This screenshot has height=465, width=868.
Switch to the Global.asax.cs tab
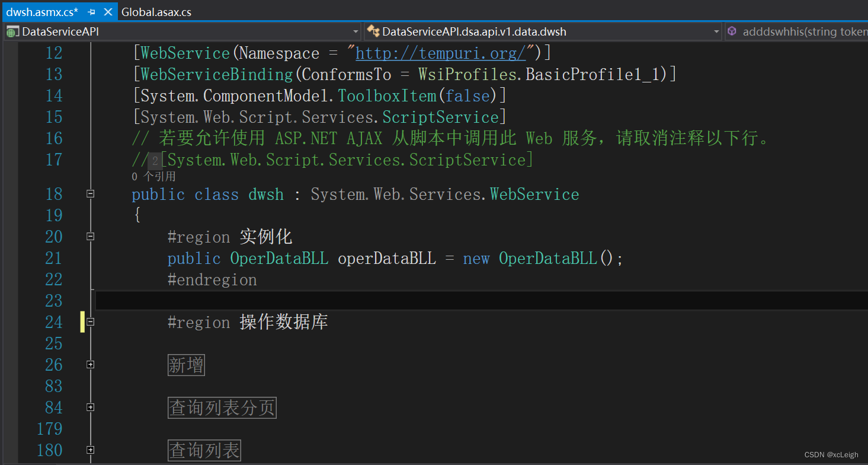(x=156, y=12)
